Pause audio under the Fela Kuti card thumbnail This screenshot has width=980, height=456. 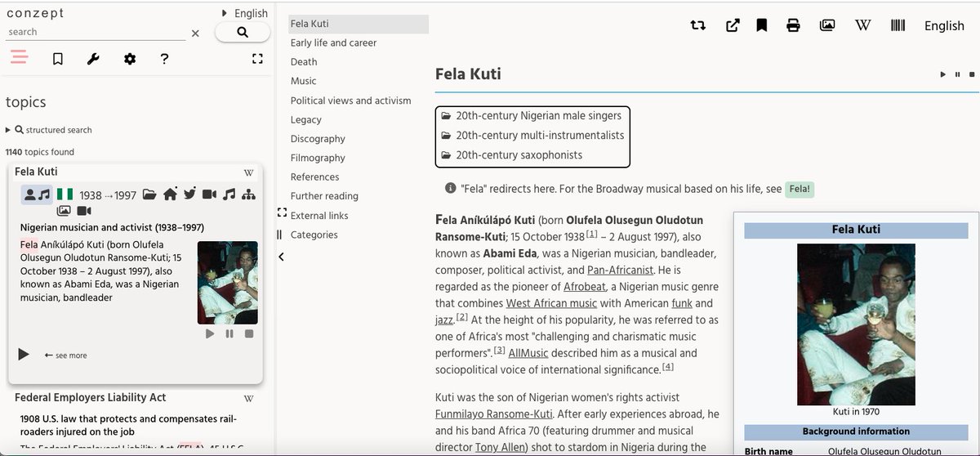coord(229,333)
